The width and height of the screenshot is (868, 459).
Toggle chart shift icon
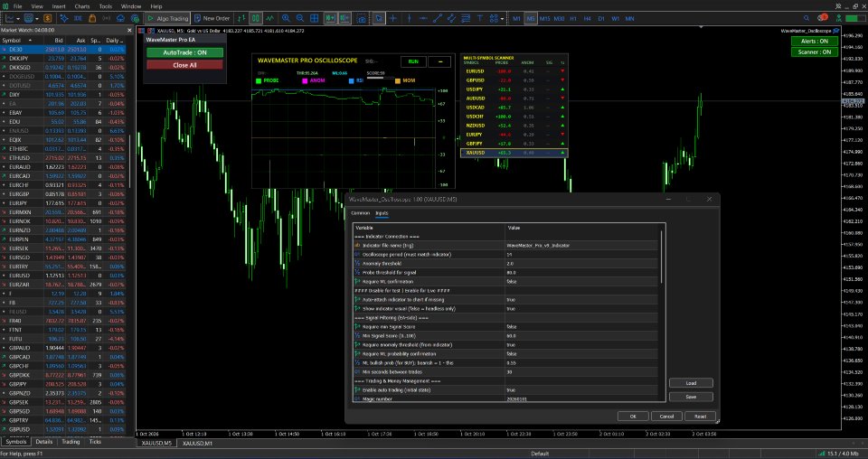point(344,18)
